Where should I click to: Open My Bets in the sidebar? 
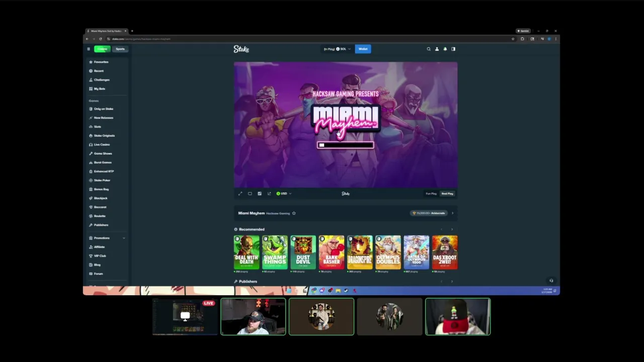[97, 89]
